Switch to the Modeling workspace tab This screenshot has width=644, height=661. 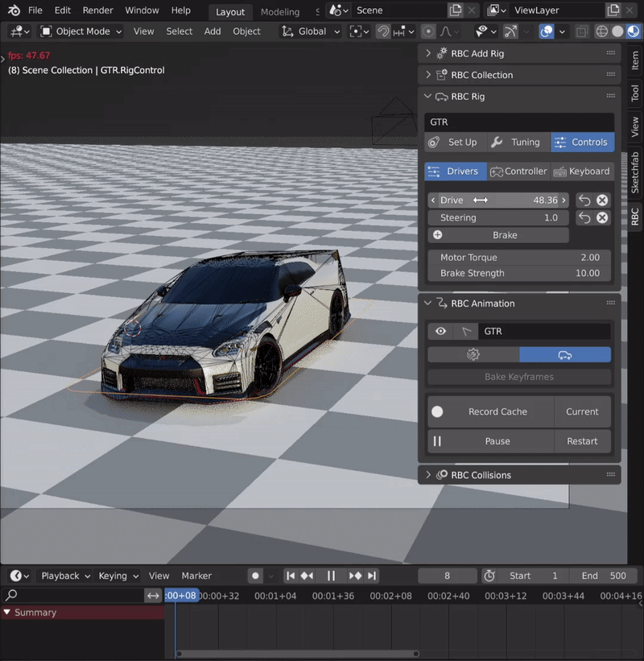280,12
